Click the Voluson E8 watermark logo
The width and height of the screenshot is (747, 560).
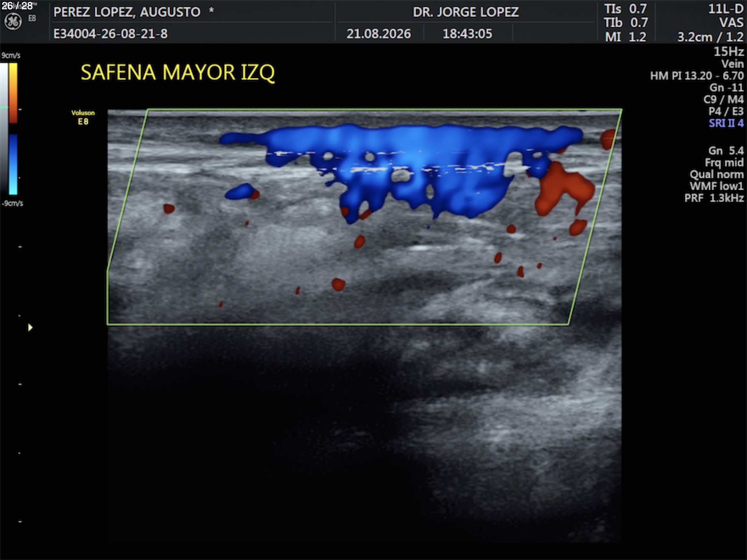point(83,118)
